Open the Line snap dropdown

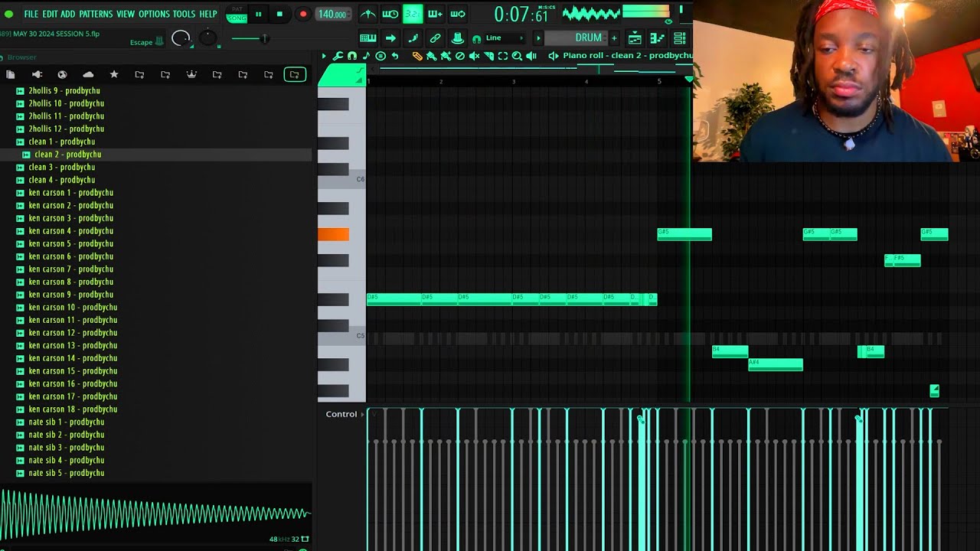pyautogui.click(x=504, y=37)
